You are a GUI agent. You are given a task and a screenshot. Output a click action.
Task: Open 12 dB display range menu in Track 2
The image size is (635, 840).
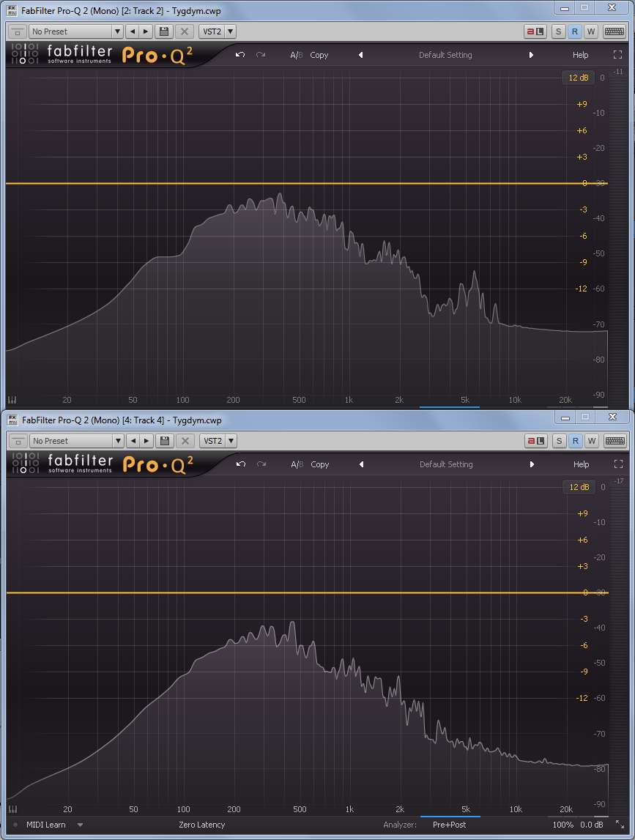[x=578, y=78]
